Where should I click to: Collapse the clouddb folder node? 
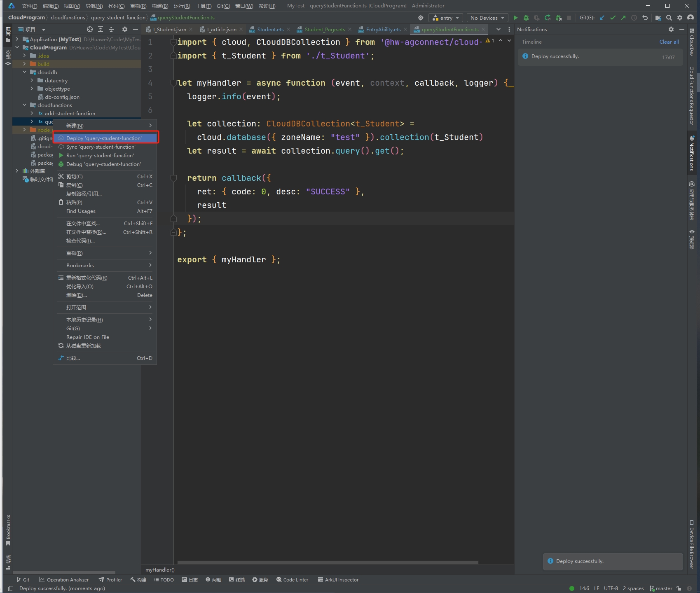24,72
